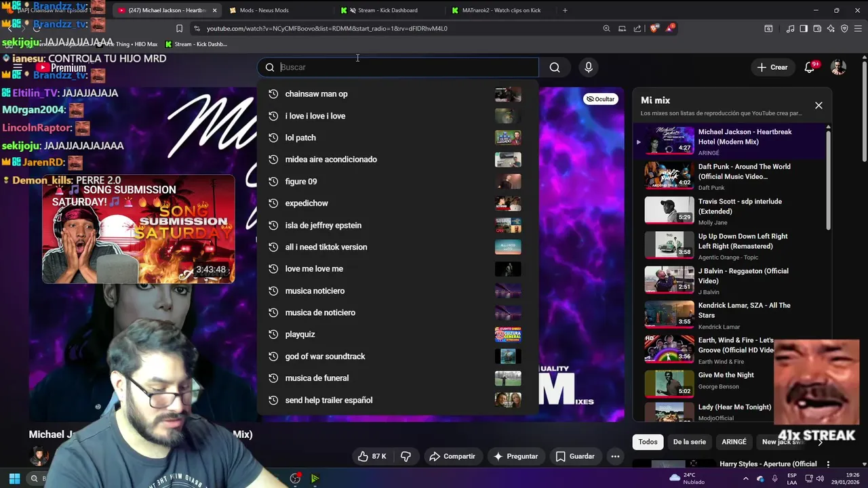Select the Todos filter chip
868x488 pixels.
pos(648,442)
